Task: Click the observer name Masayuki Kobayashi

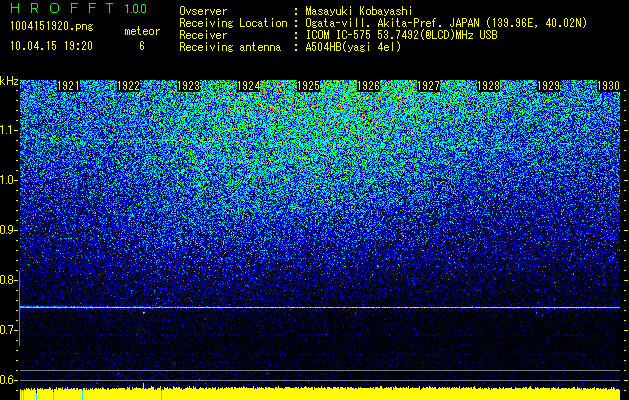Action: (359, 11)
